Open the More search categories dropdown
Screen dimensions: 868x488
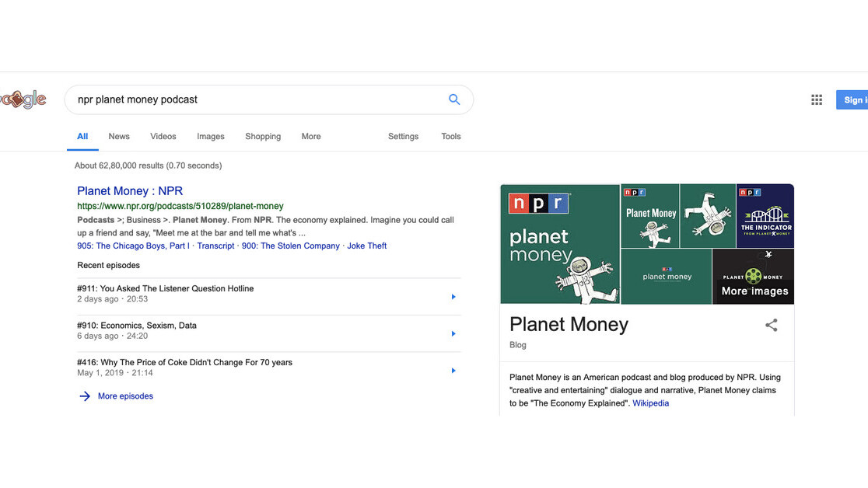click(311, 136)
